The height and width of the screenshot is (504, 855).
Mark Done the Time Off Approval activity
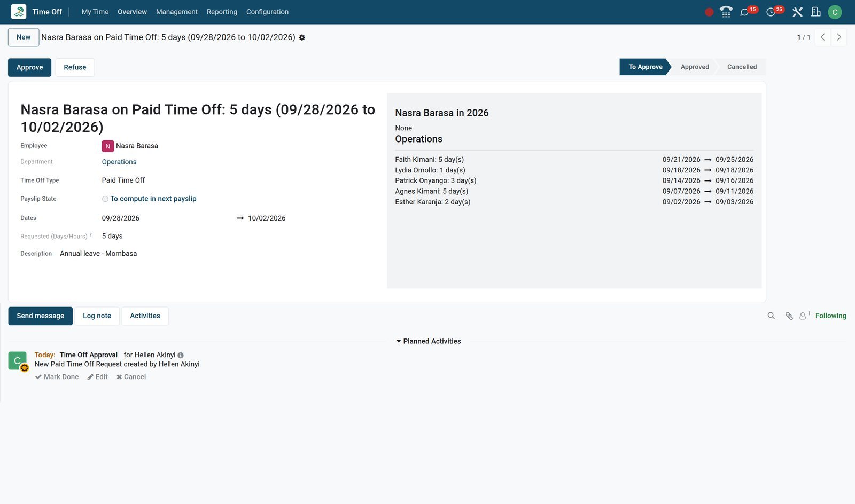[57, 377]
